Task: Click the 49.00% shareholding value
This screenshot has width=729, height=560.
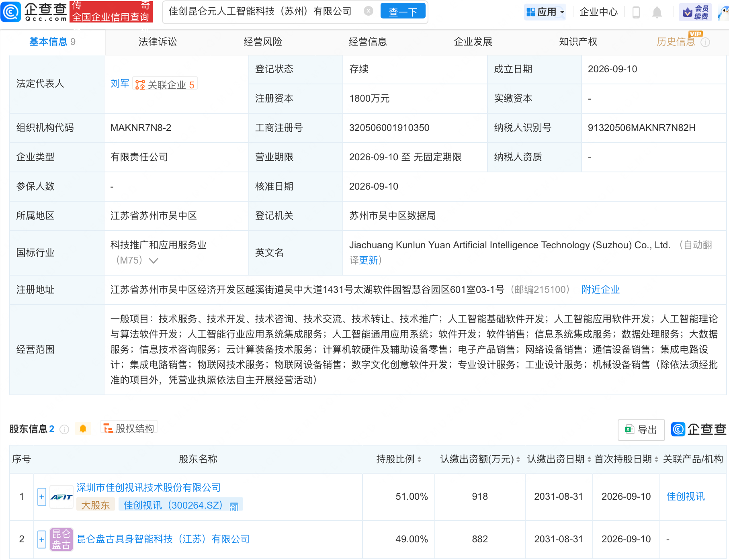Action: (x=412, y=539)
